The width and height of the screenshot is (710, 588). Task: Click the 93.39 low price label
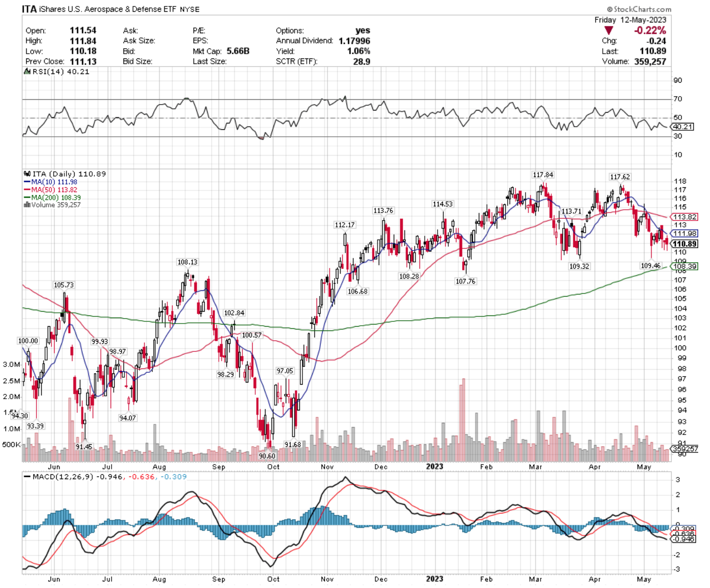35,426
